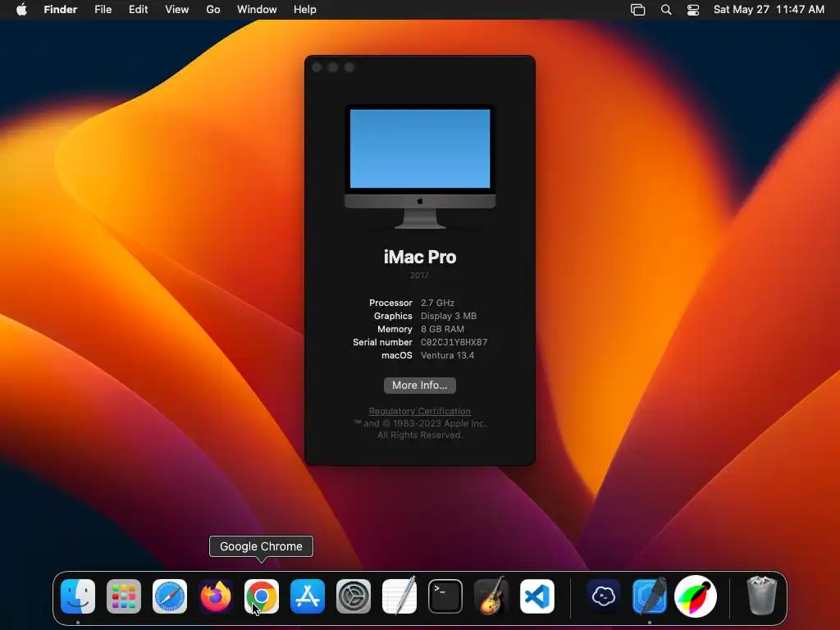The image size is (840, 630).
Task: Open the colorful paintbrush app in Dock
Action: tap(696, 596)
